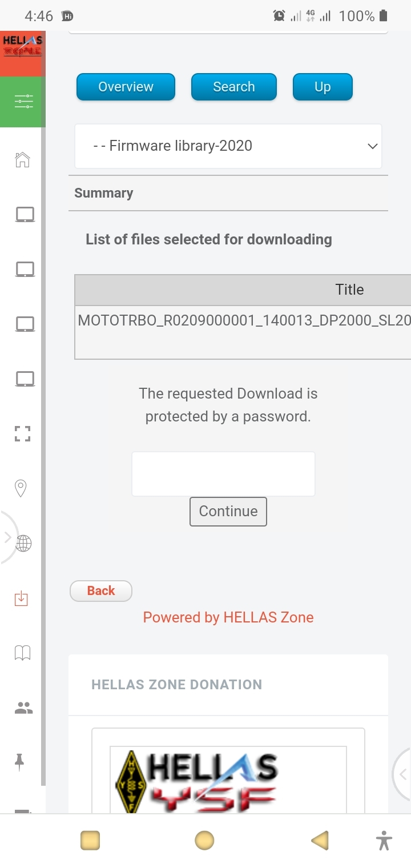
Task: Expand the Firmware library-2020 dropdown
Action: 228,146
